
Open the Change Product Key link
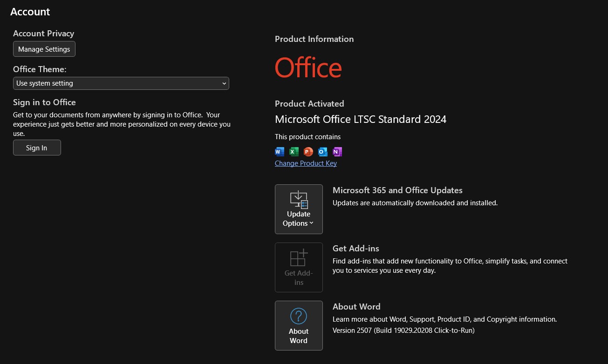tap(306, 163)
